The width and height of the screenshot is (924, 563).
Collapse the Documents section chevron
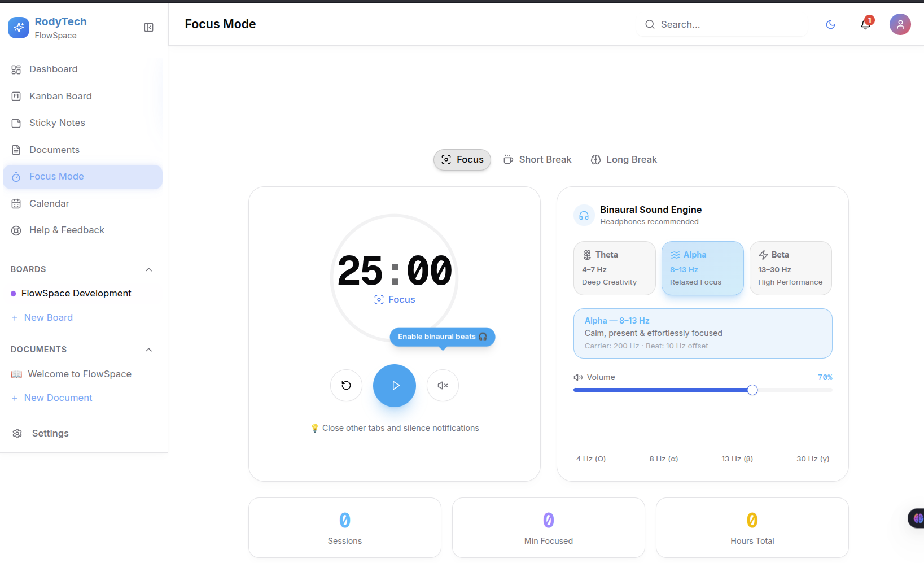[x=148, y=350]
